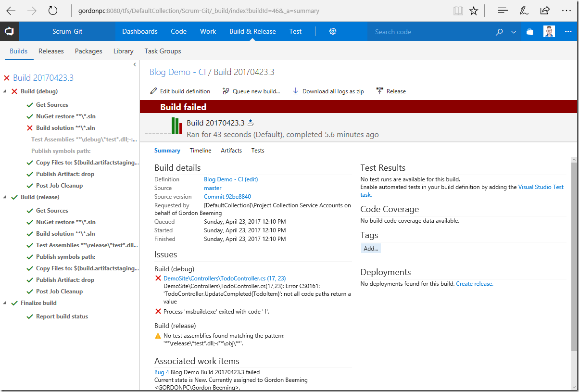
Task: Open the settings gear icon in navigation bar
Action: coord(333,31)
